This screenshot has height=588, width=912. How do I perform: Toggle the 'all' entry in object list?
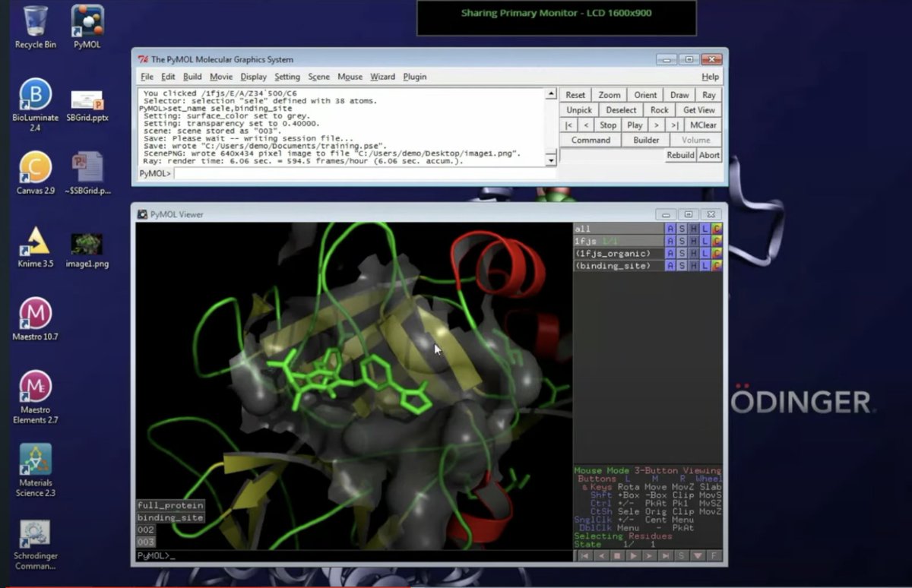(x=618, y=229)
